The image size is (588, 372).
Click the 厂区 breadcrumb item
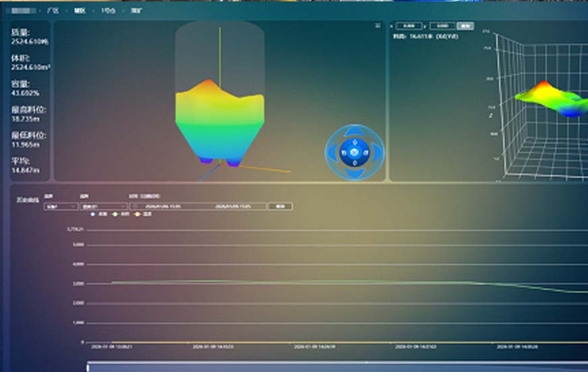(51, 11)
